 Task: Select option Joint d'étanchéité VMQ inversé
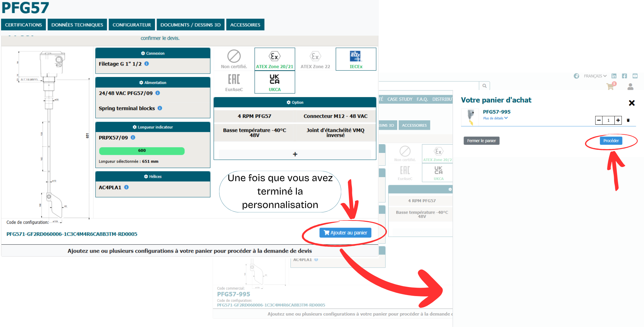tap(335, 132)
